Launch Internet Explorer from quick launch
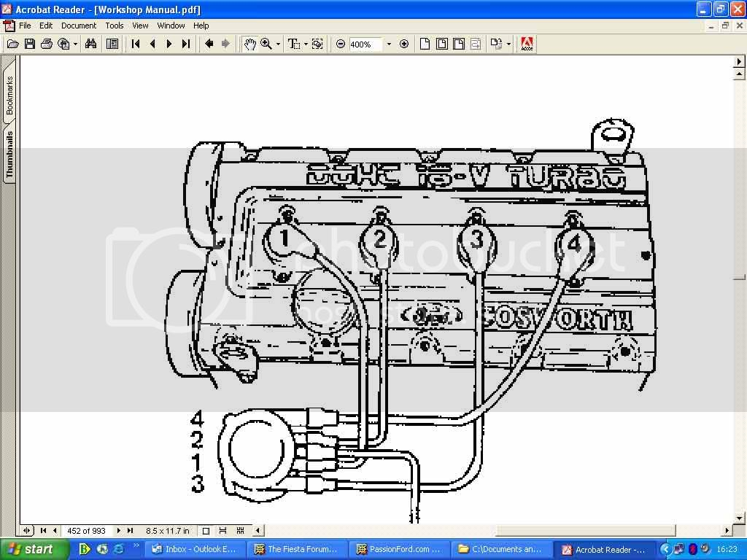The width and height of the screenshot is (747, 560). (118, 549)
